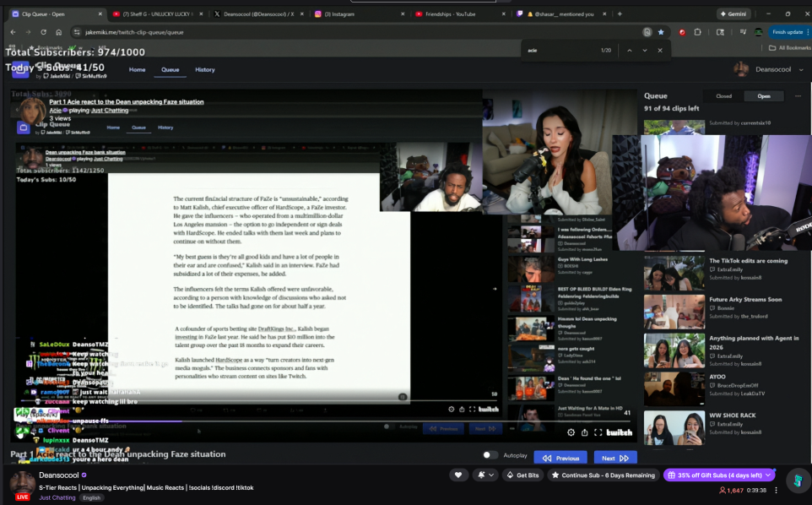812x505 pixels.
Task: Go forward with the browser forward arrow
Action: point(28,32)
